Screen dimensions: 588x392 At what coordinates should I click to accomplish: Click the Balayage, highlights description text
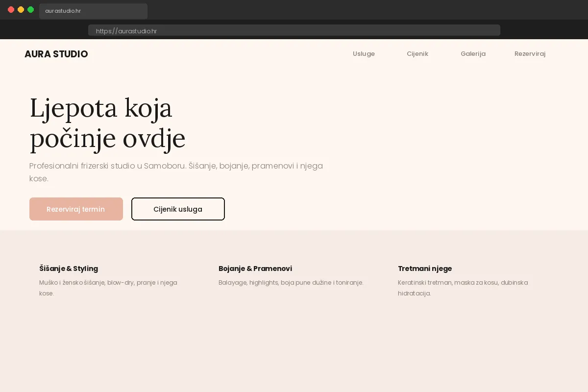coord(291,283)
